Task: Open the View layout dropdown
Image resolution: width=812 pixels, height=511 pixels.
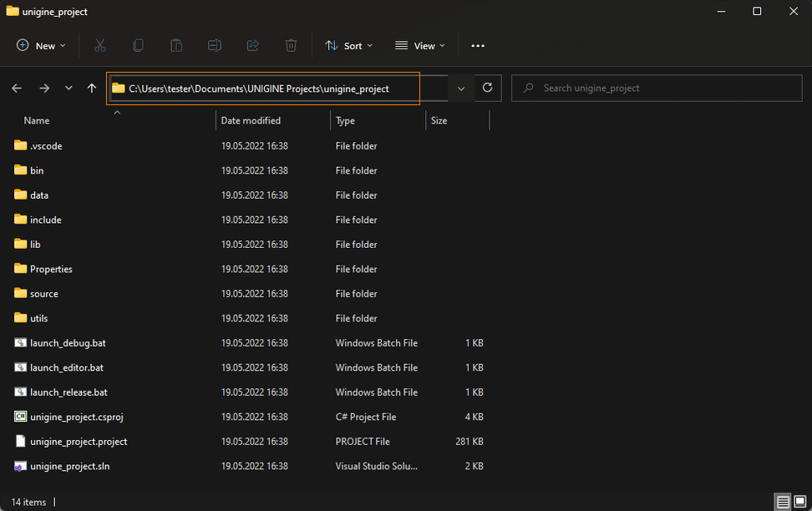Action: click(420, 46)
